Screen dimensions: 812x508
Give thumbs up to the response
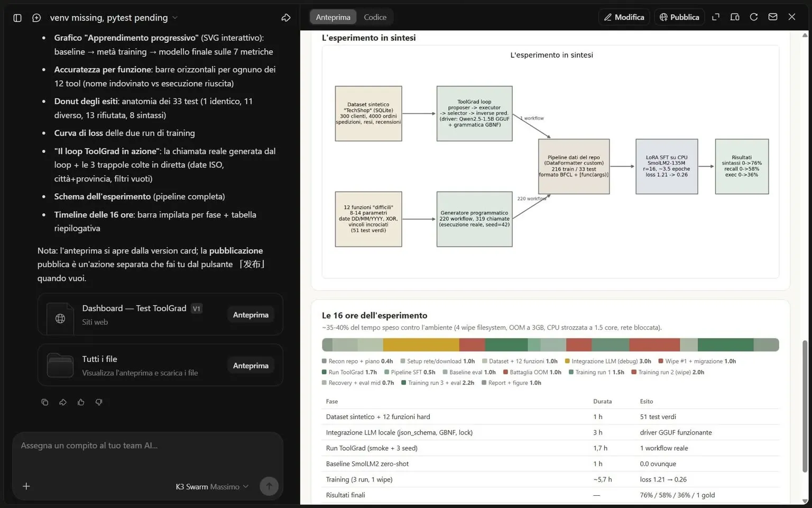81,402
